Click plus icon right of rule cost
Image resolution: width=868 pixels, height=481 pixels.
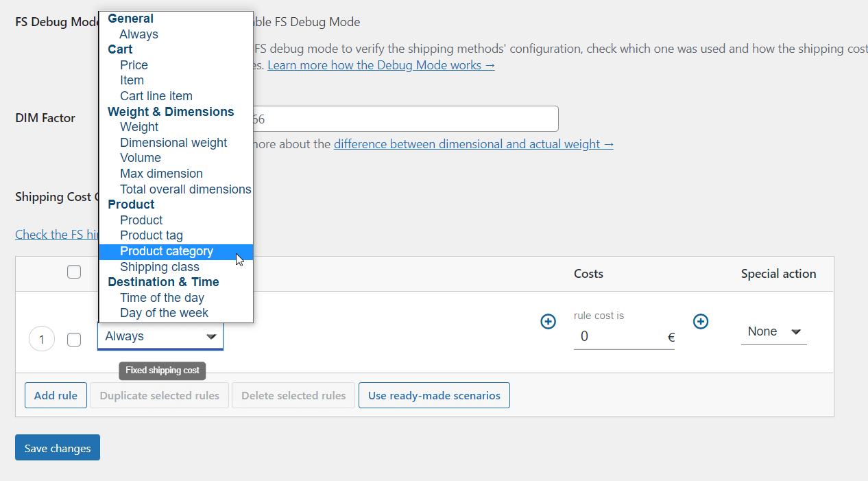click(x=700, y=321)
